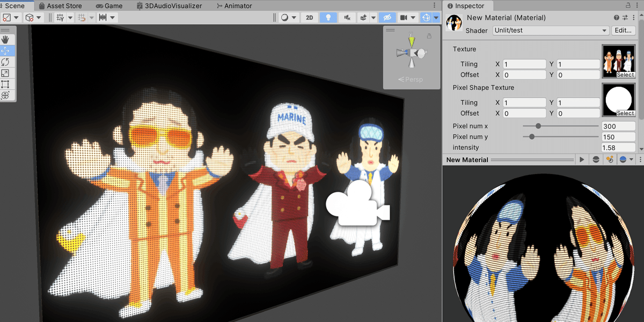Click the grid snapping magnet icon
This screenshot has height=322, width=644.
click(82, 17)
